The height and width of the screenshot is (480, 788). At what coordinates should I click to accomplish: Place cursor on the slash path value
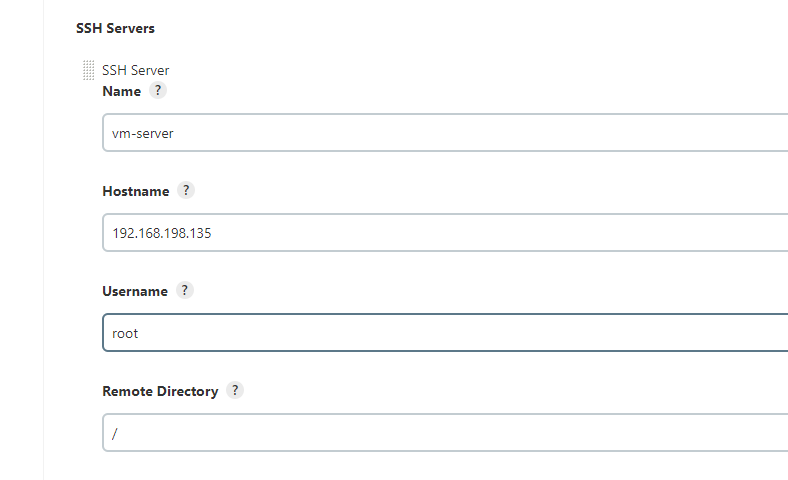[115, 434]
